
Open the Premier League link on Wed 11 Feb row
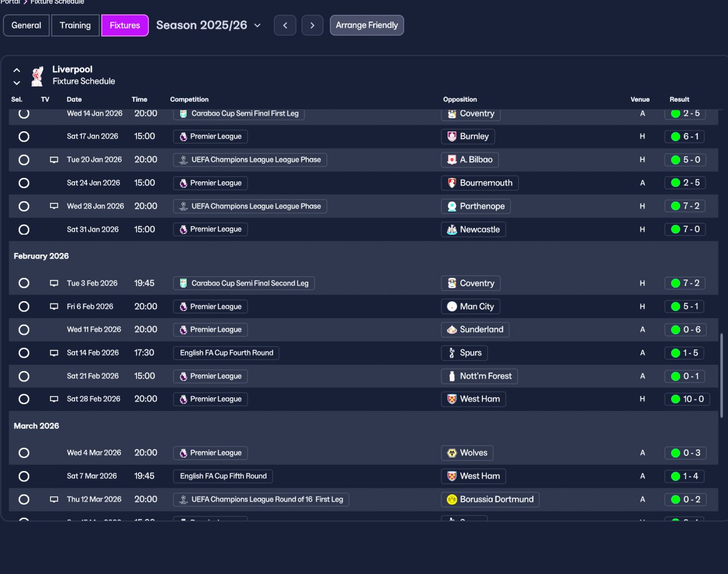(210, 330)
